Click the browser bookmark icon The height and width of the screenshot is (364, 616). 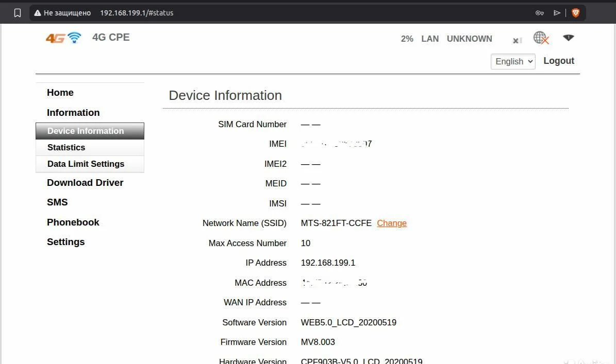pyautogui.click(x=18, y=13)
